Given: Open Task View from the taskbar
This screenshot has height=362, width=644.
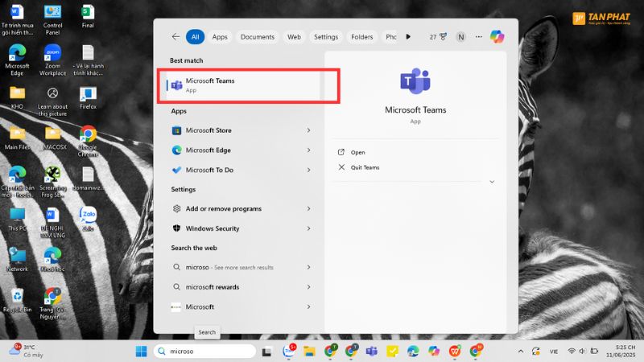Looking at the screenshot, I should [266, 352].
